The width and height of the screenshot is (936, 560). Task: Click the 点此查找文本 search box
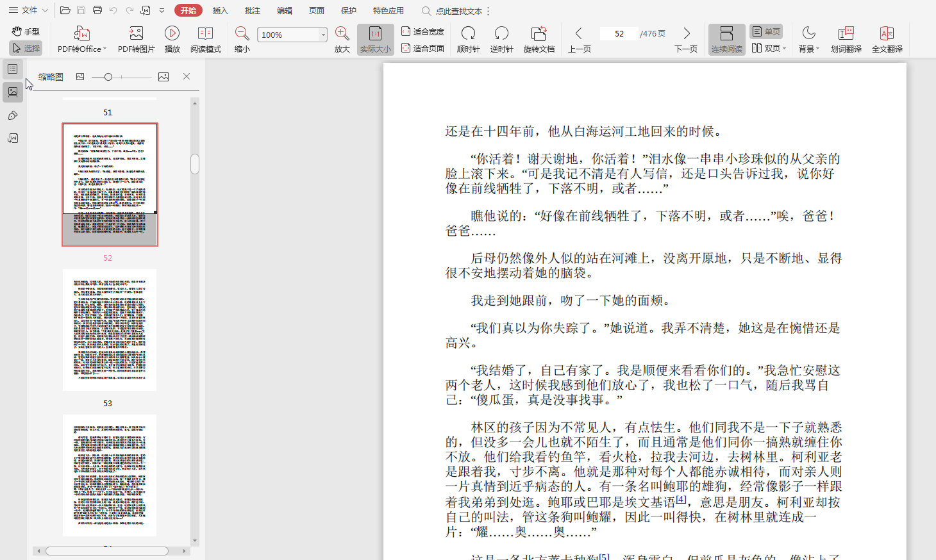point(452,11)
